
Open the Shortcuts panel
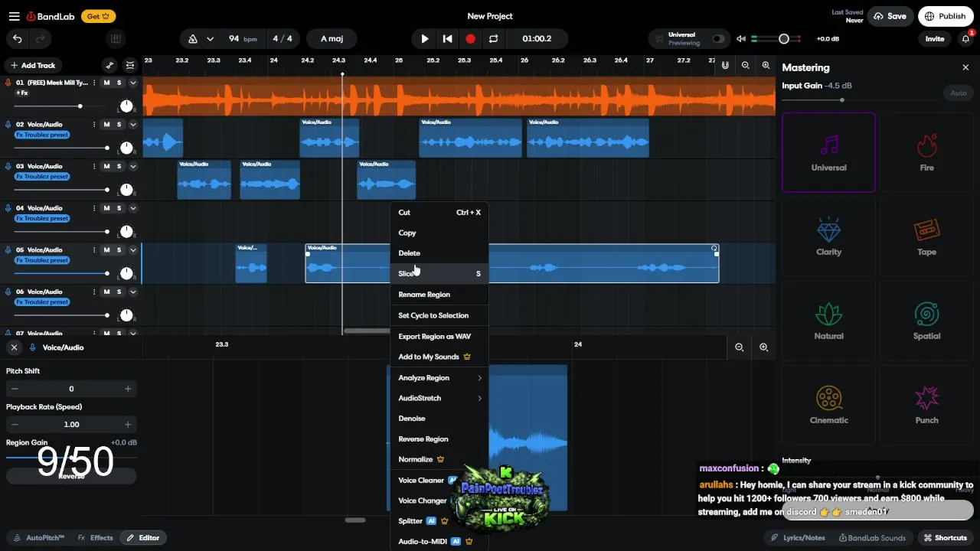[x=945, y=538]
